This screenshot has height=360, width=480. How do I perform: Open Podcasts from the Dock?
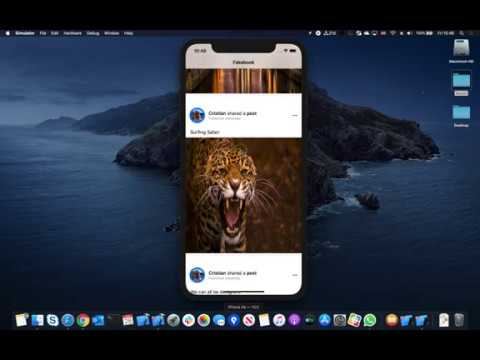[x=294, y=320]
